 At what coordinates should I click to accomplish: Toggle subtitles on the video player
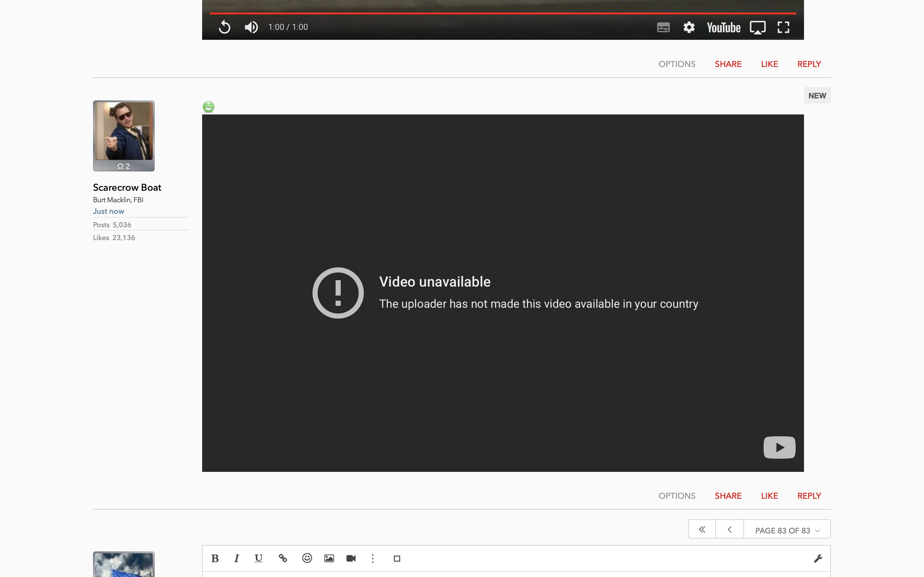(663, 28)
